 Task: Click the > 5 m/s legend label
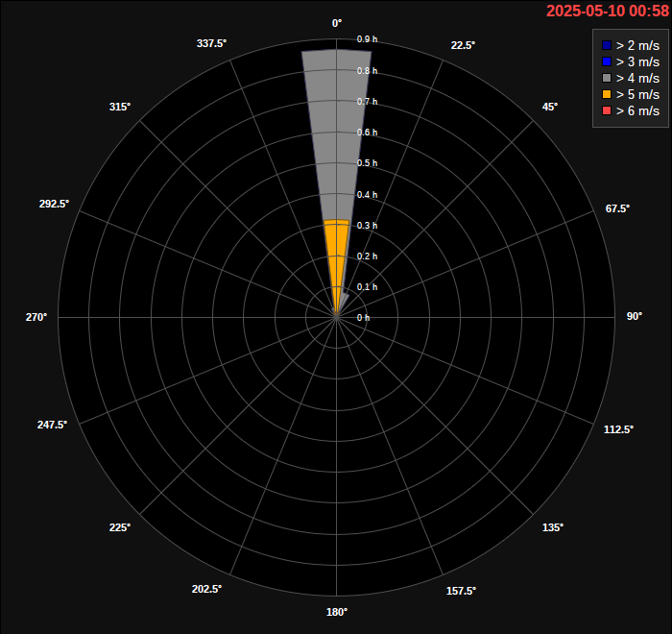(637, 94)
